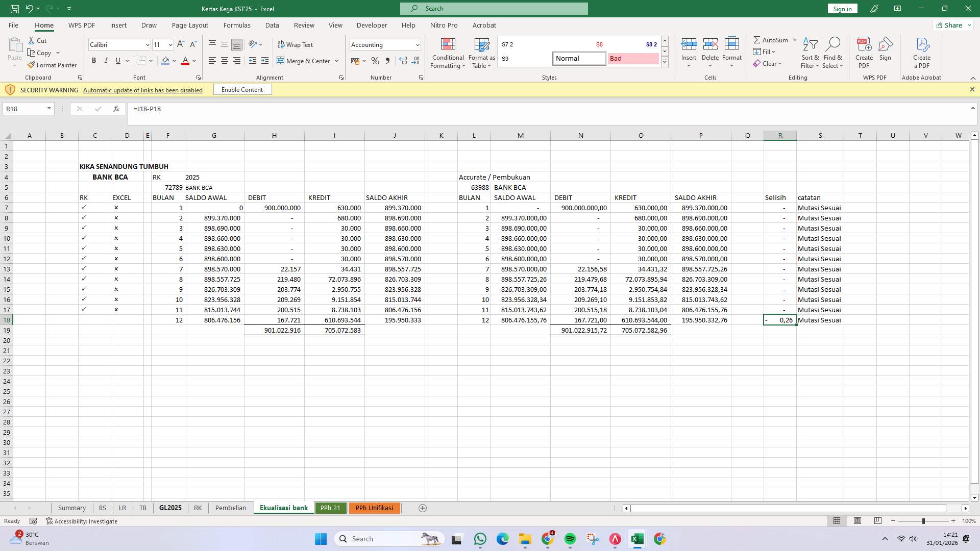Click the Enable Content button

pyautogui.click(x=242, y=89)
